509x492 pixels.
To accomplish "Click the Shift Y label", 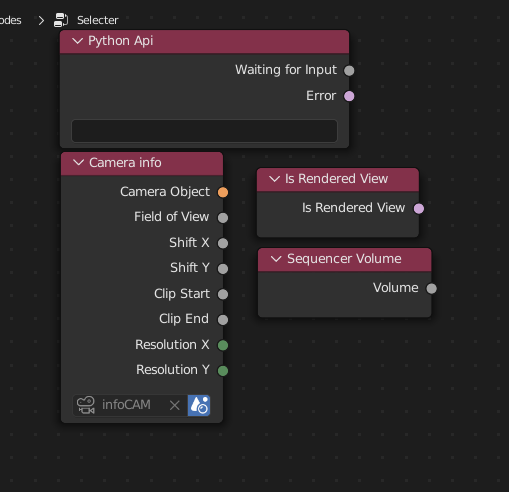I will [190, 268].
